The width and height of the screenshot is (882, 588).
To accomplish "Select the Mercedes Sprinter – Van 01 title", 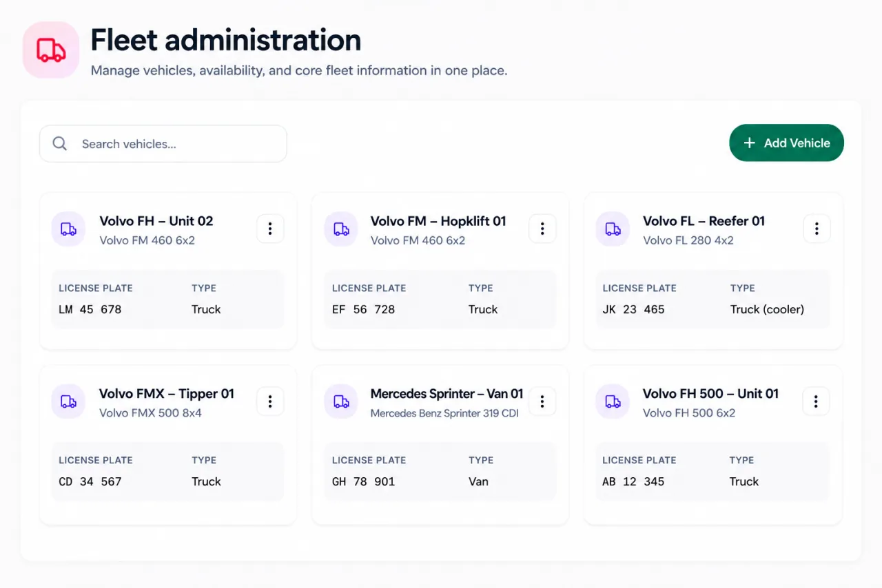I will click(x=447, y=394).
